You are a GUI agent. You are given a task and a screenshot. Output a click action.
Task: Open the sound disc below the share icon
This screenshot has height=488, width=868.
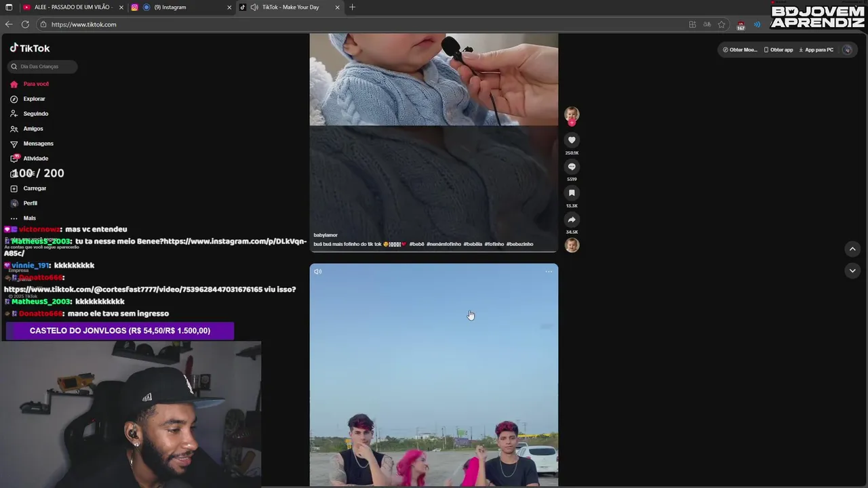click(x=572, y=245)
